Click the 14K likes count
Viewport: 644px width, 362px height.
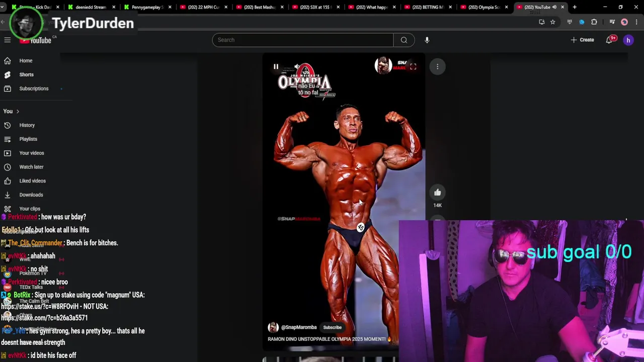[x=438, y=205]
